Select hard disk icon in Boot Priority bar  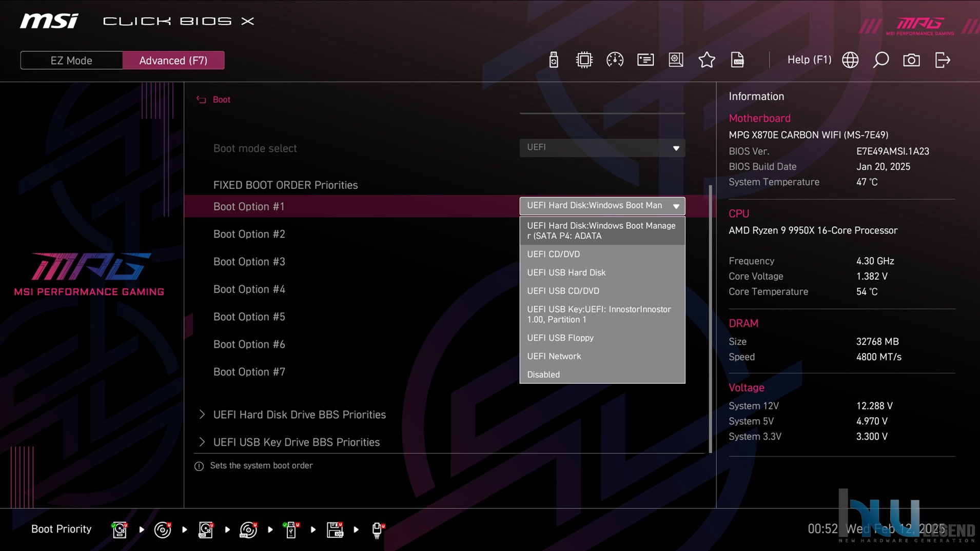click(x=120, y=529)
